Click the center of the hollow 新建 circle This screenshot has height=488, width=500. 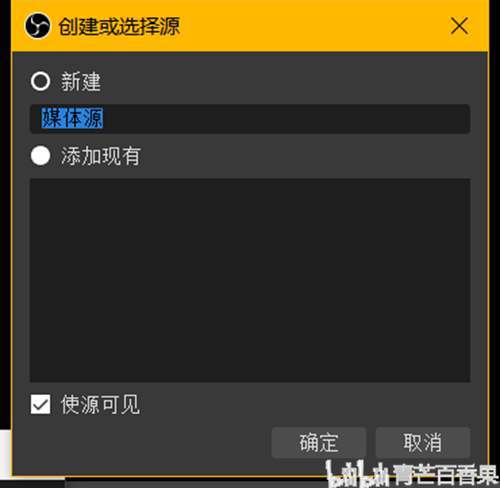pyautogui.click(x=40, y=81)
